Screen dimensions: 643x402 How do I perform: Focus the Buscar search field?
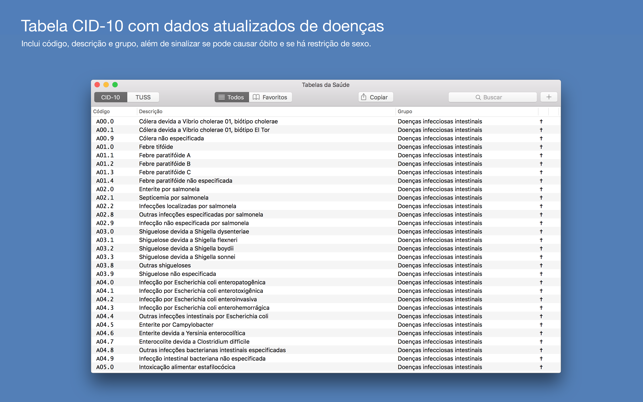point(493,97)
